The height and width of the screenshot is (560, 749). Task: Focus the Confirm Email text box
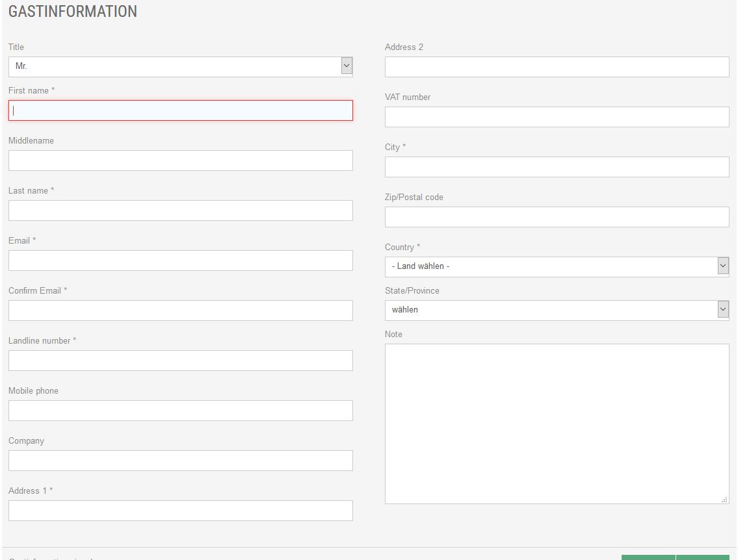(x=180, y=311)
